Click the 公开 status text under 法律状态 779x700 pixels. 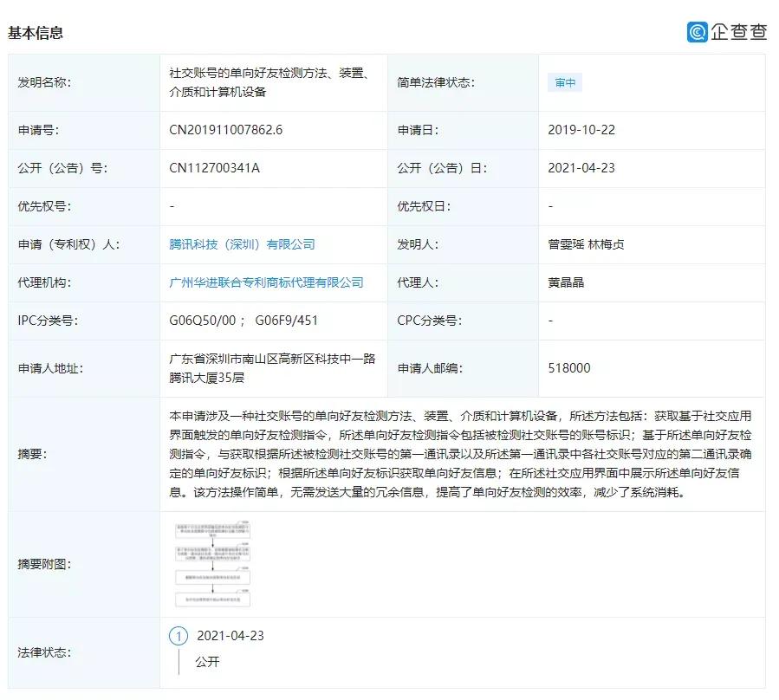208,662
